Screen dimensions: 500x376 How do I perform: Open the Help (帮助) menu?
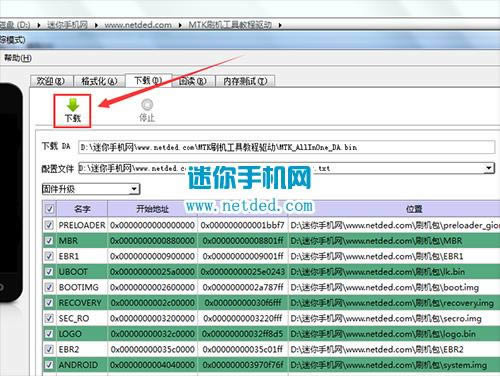coord(18,58)
